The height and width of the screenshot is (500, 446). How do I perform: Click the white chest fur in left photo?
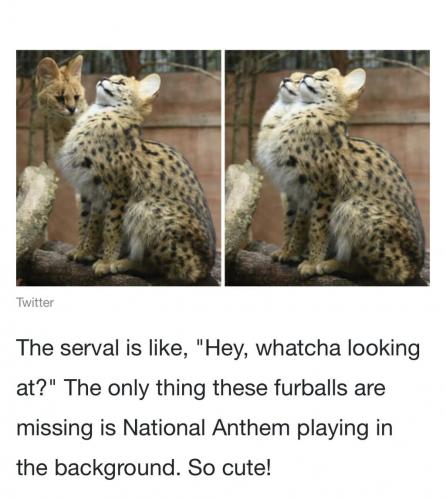click(72, 163)
